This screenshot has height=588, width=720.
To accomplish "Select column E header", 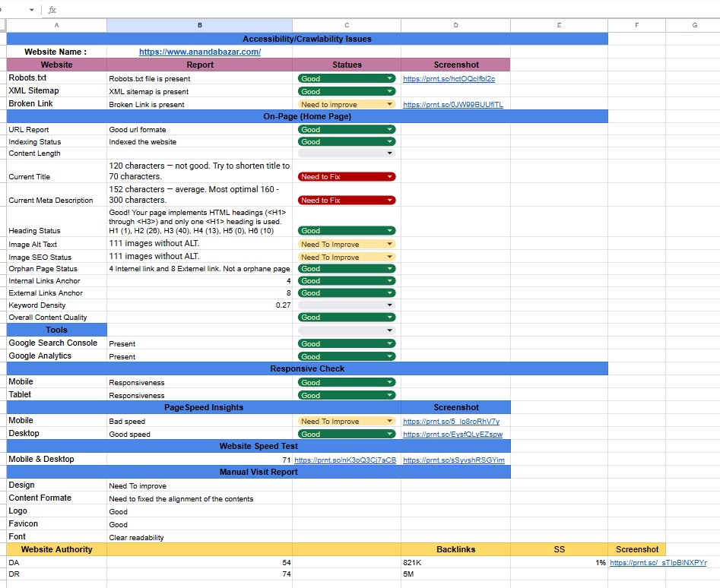I will (559, 25).
